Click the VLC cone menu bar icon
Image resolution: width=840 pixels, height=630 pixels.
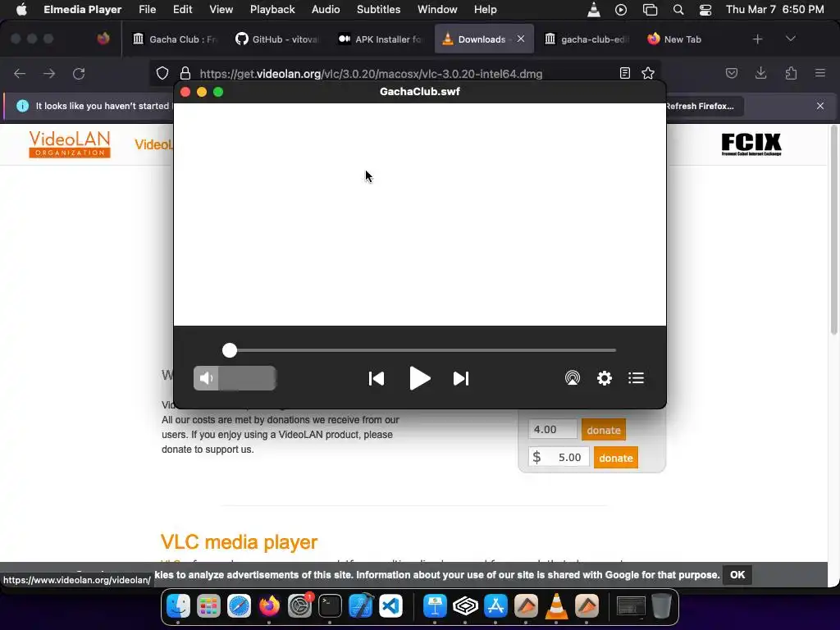pos(594,10)
